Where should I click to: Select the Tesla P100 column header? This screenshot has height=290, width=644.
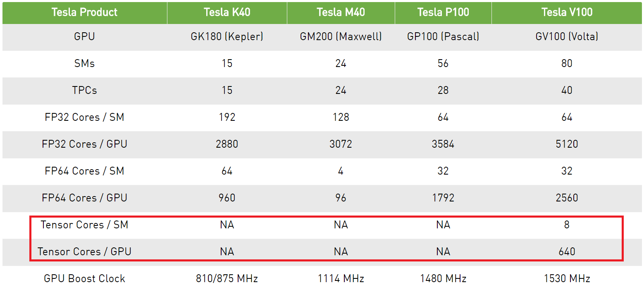(x=443, y=12)
